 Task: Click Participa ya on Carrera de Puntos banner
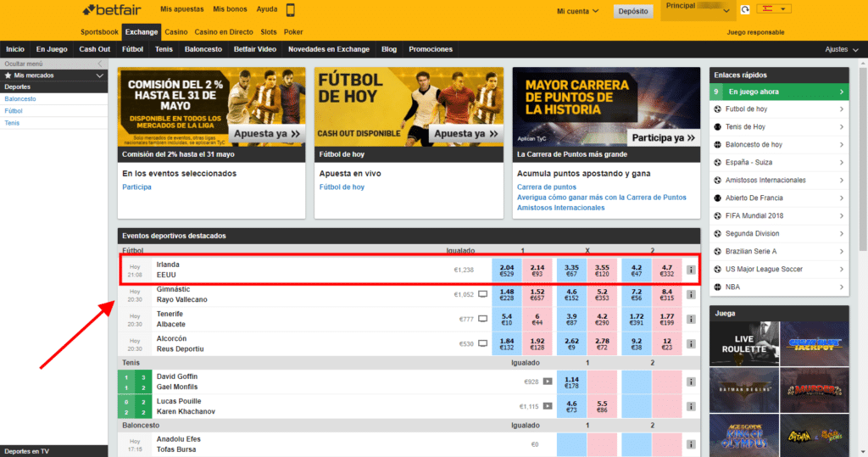tap(663, 137)
